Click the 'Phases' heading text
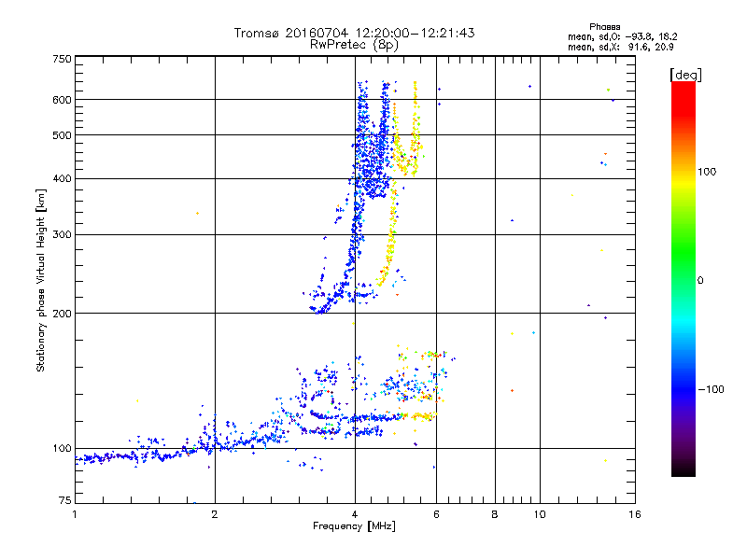 click(x=604, y=27)
